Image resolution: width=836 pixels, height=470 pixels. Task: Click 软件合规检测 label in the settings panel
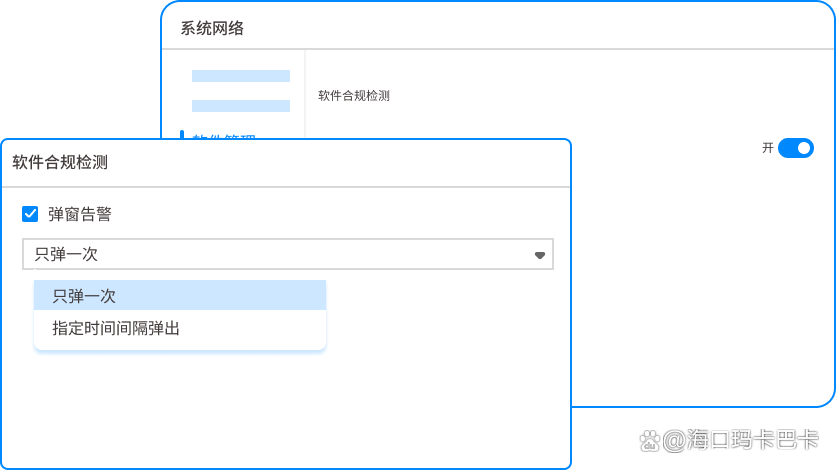[353, 96]
